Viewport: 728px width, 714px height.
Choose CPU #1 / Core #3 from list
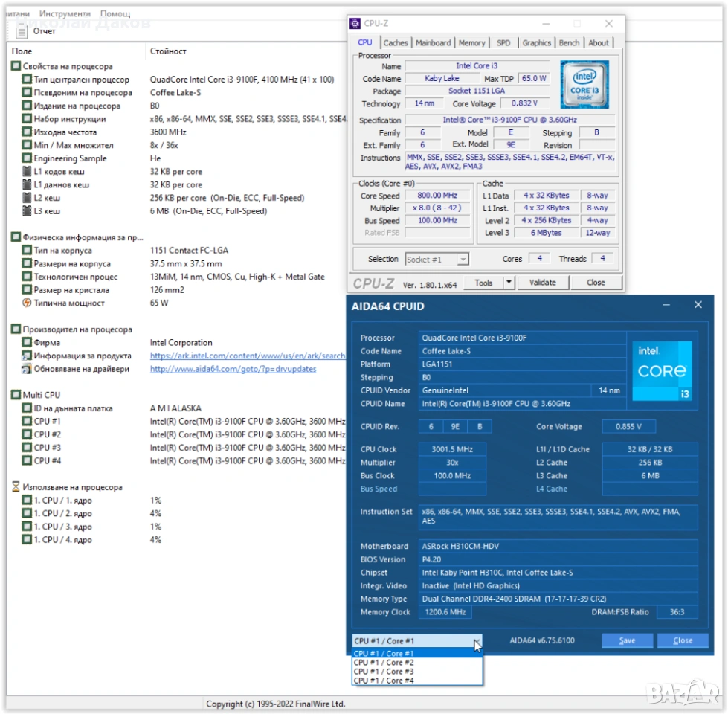384,672
